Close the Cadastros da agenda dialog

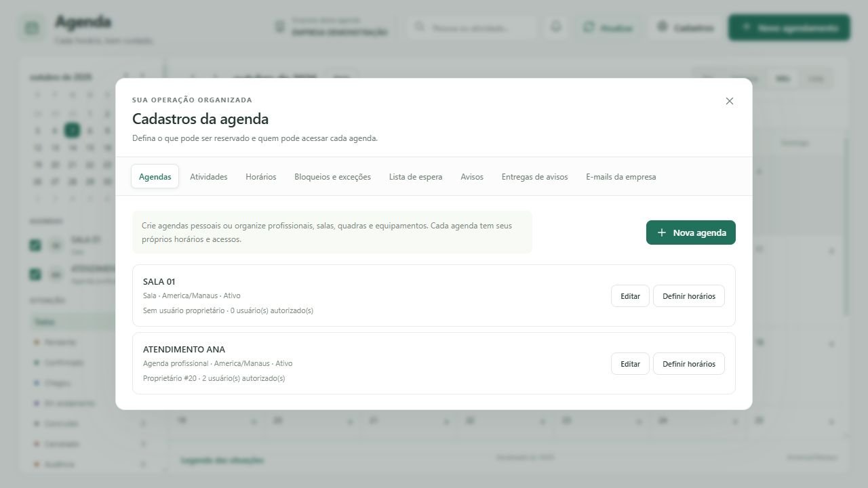[730, 101]
